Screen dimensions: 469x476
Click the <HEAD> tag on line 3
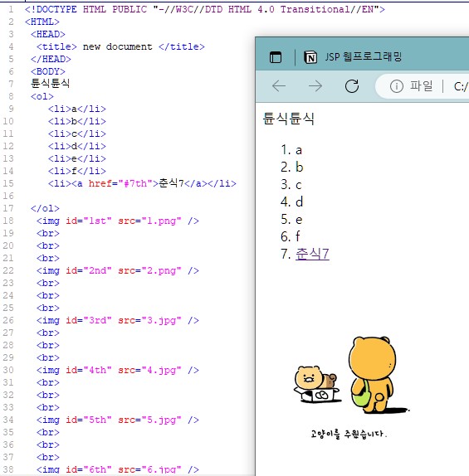click(47, 34)
